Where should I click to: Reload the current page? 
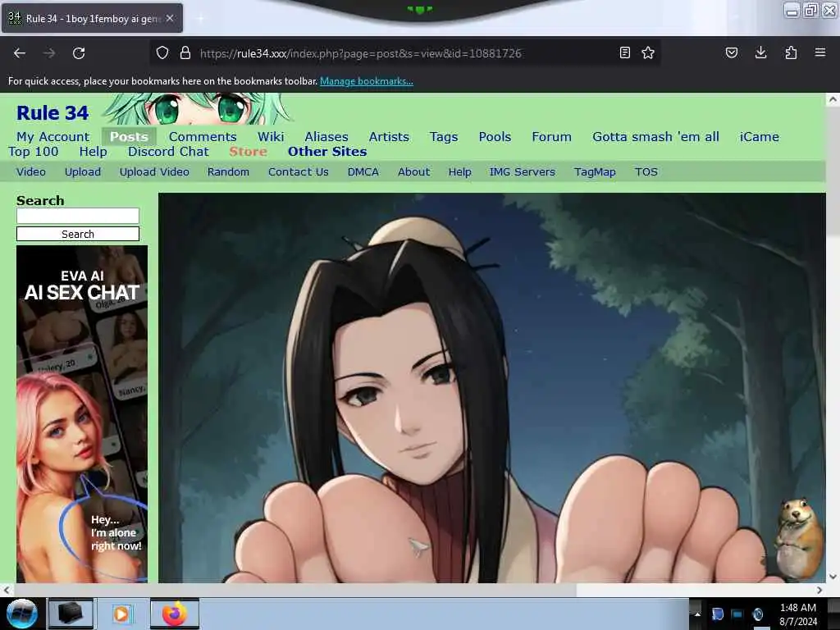79,53
